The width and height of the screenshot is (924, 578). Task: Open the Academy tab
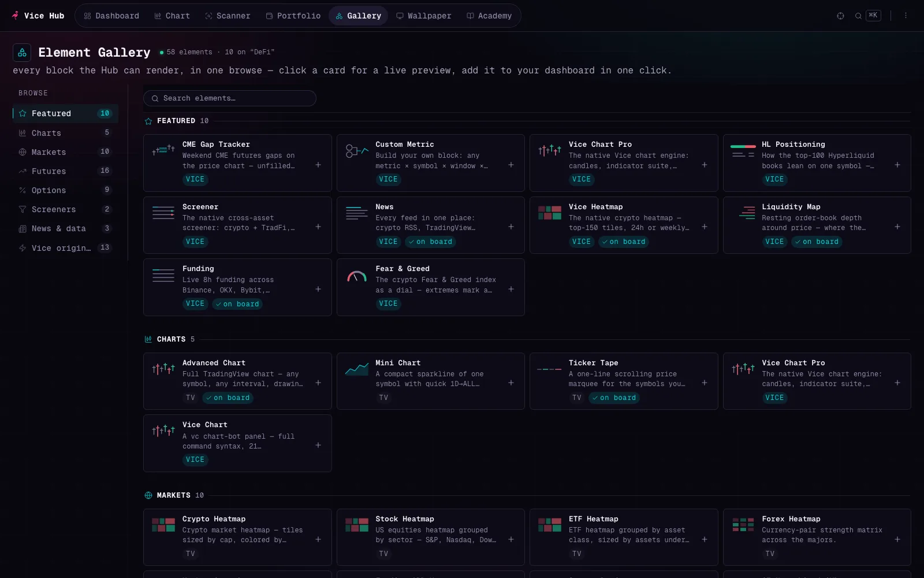[489, 16]
